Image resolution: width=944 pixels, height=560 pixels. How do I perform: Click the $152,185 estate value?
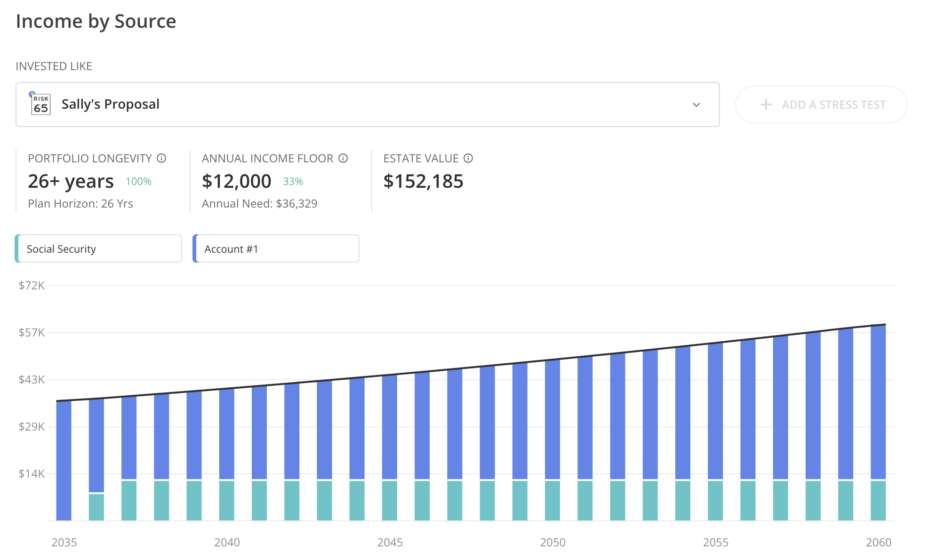tap(424, 181)
